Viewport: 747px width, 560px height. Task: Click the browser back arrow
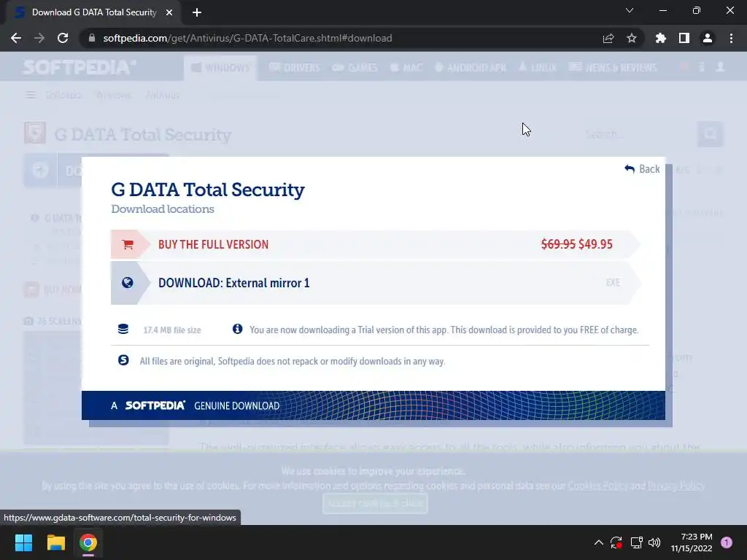[16, 38]
